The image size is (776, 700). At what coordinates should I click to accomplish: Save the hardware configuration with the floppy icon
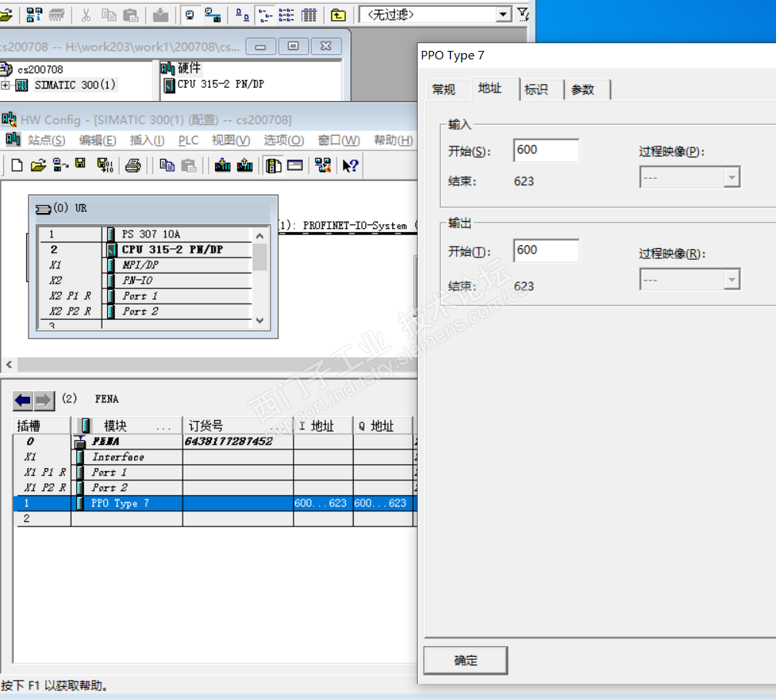[80, 164]
